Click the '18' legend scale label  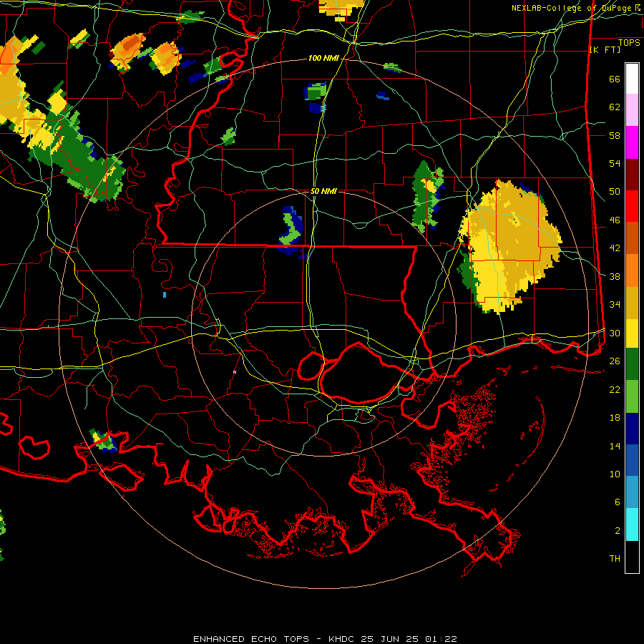pyautogui.click(x=615, y=418)
